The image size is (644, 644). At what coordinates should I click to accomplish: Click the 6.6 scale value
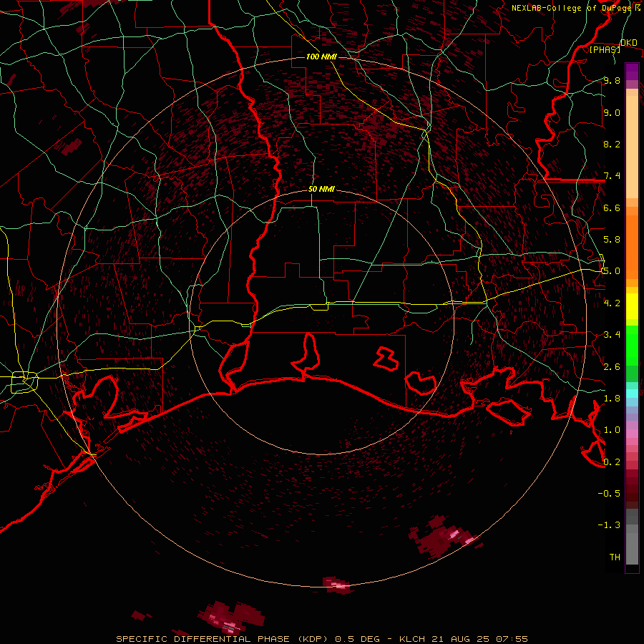(x=612, y=208)
